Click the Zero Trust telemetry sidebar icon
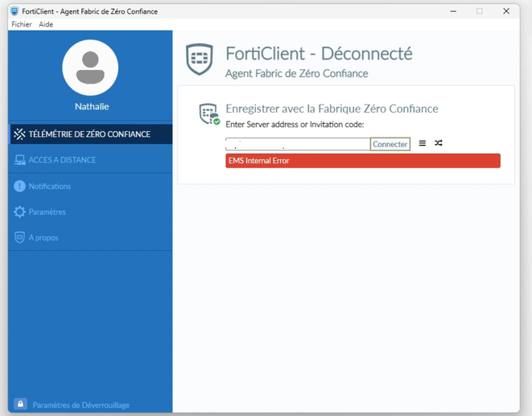 (x=19, y=134)
